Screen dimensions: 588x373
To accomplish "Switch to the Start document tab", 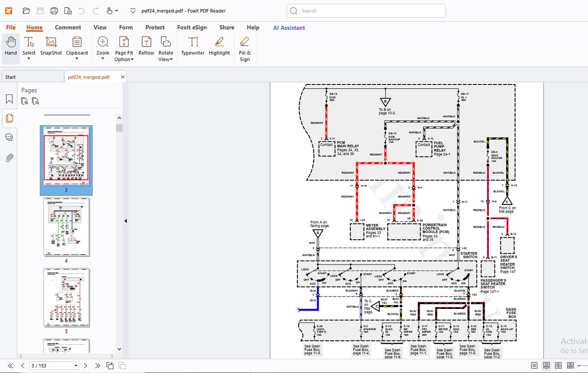I will click(x=10, y=77).
